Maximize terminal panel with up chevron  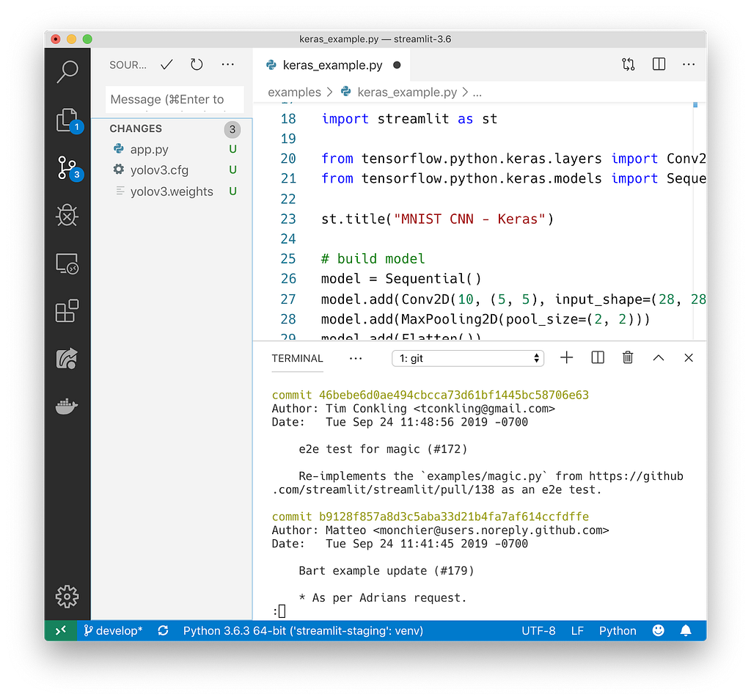point(659,357)
